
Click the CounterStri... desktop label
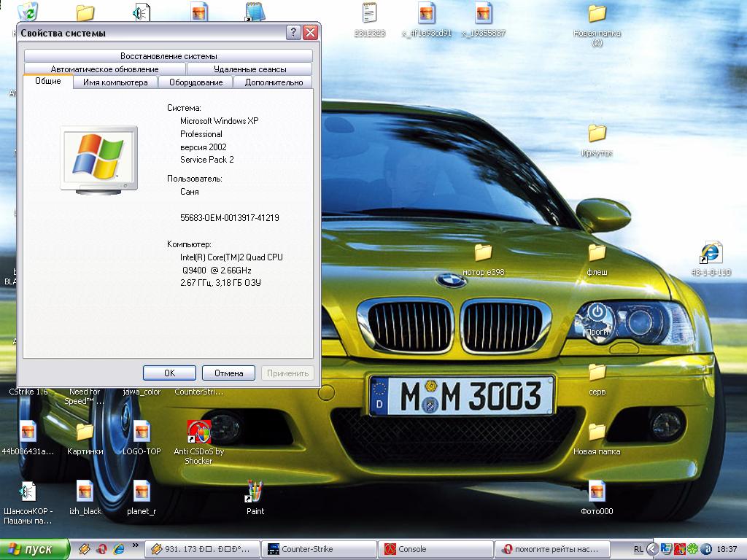click(x=198, y=392)
